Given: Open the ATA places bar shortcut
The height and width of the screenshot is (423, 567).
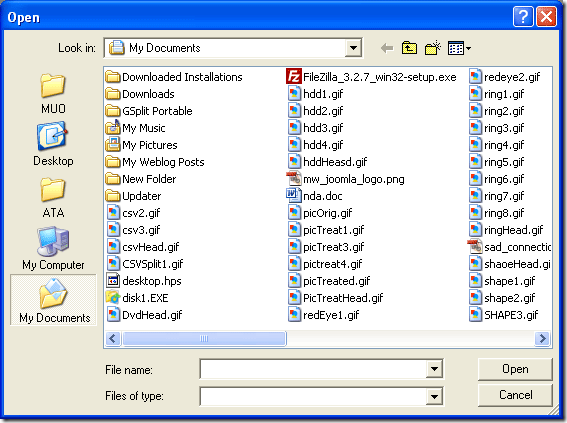Looking at the screenshot, I should point(53,198).
